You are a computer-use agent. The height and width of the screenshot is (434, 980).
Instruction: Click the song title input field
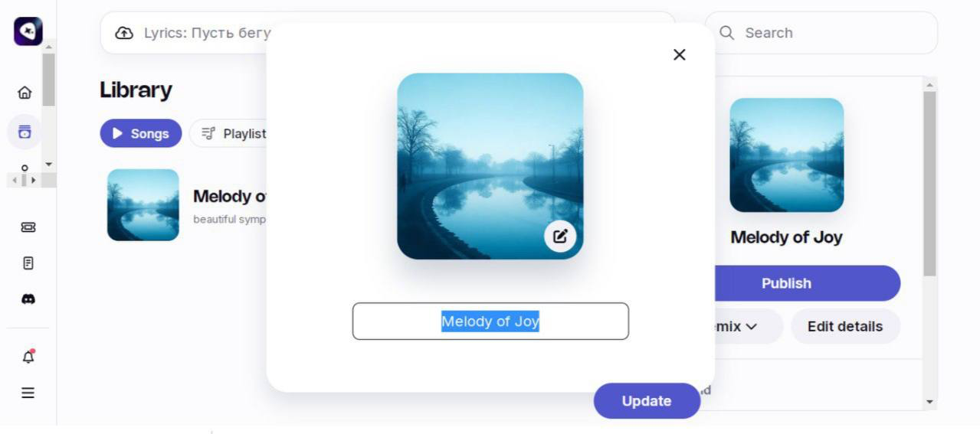click(490, 321)
